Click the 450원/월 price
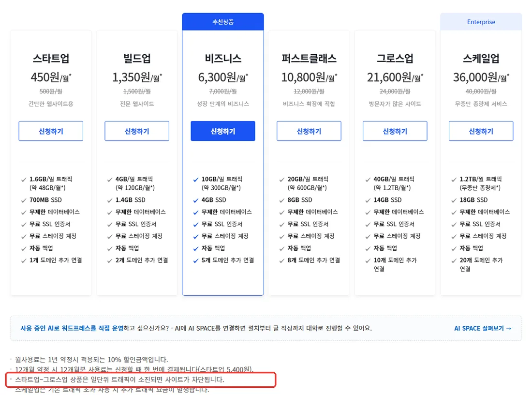Viewport: 532px width, 395px height. click(51, 77)
